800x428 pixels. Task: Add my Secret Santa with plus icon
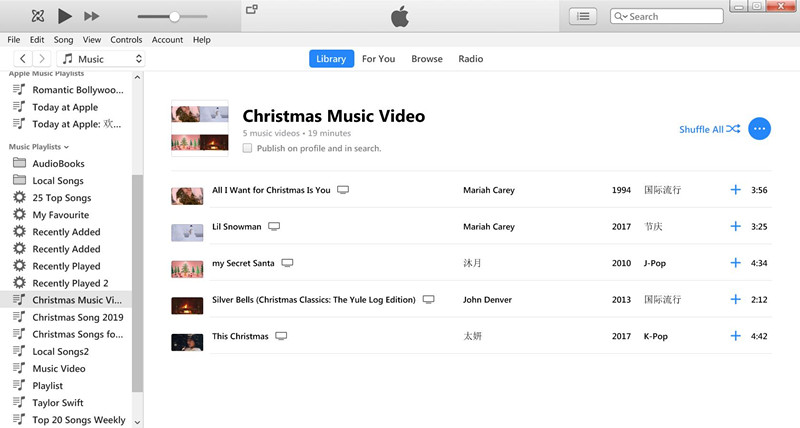(x=735, y=263)
